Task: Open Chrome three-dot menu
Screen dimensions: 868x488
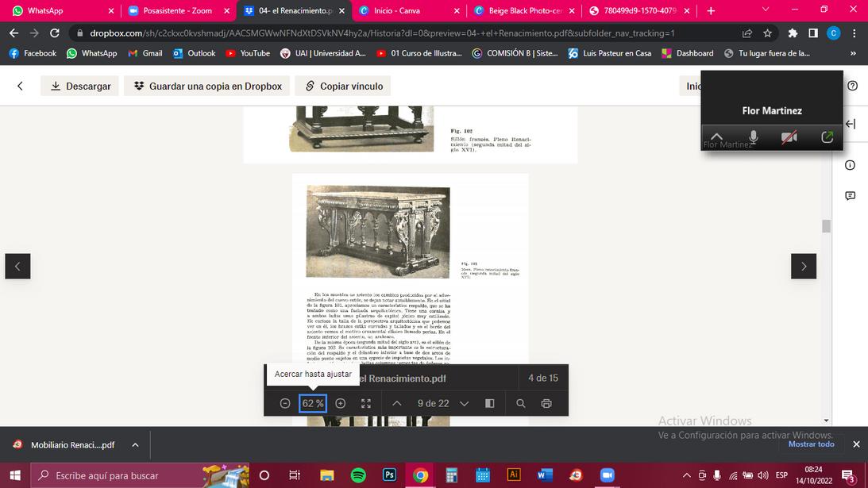Action: 854,33
